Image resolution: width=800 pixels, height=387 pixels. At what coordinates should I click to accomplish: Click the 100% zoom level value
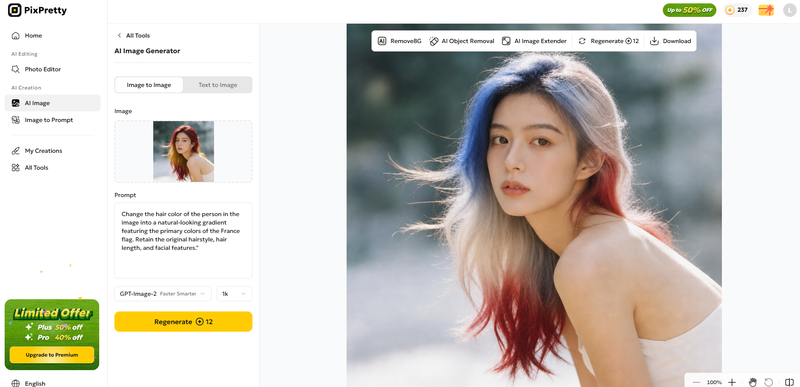point(714,382)
